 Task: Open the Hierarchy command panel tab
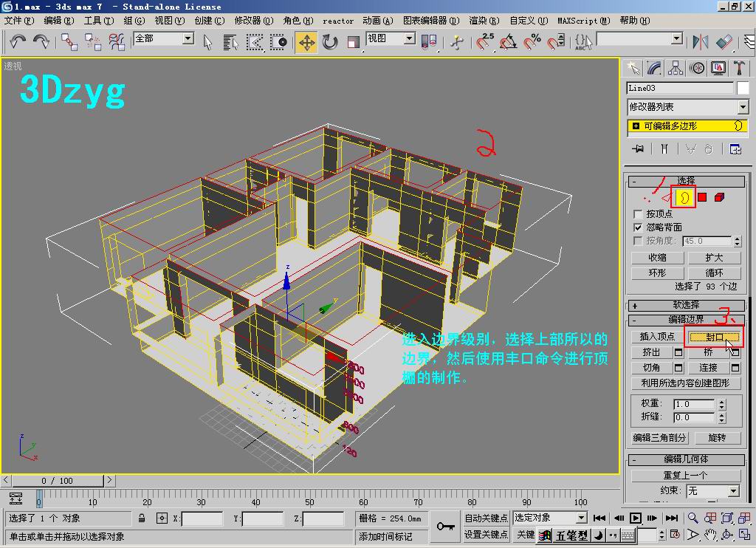pyautogui.click(x=676, y=68)
